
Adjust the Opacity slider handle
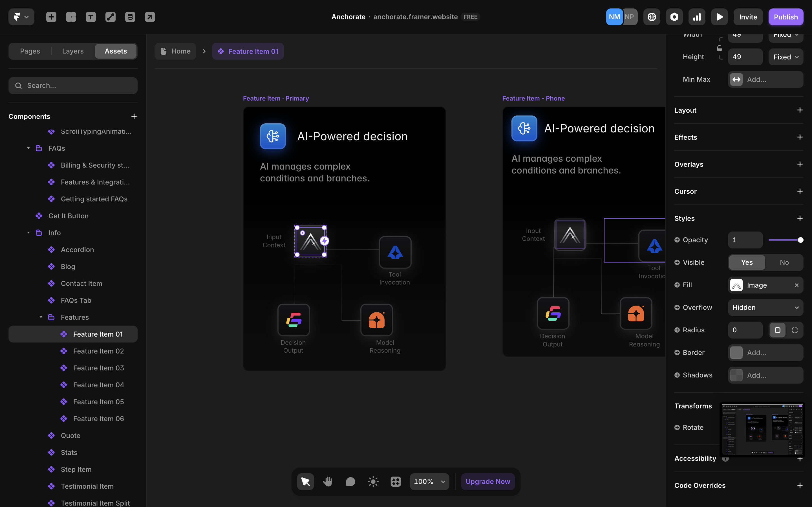point(801,240)
